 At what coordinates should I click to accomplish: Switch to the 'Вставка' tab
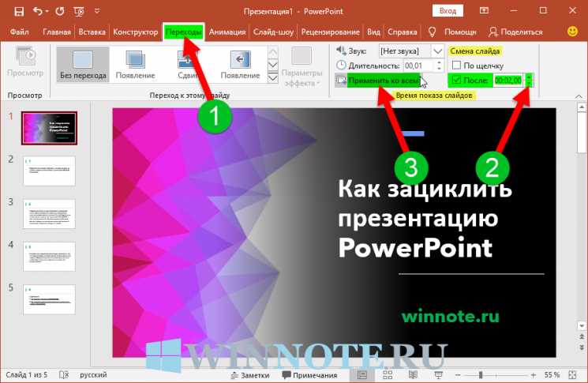tap(92, 32)
